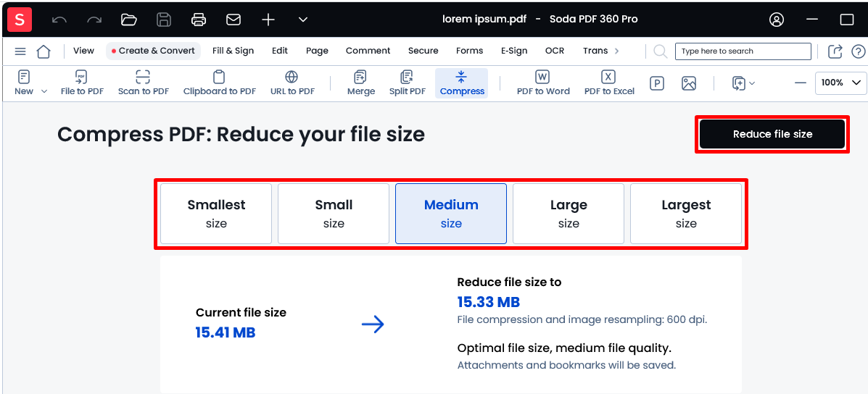Select the Medium size option
Screen dimensions: 868x394
tap(451, 214)
